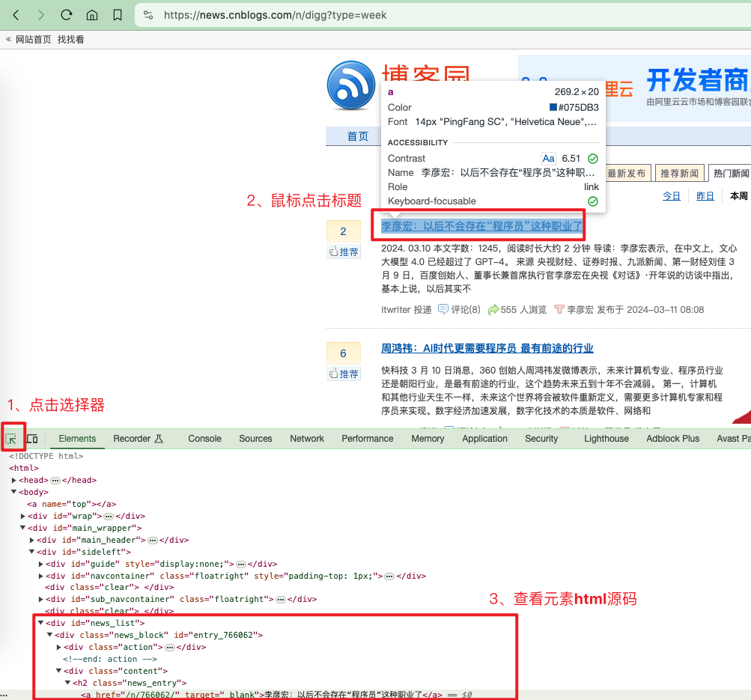Open the browser home page icon
Viewport: 751px width, 700px height.
(x=92, y=15)
